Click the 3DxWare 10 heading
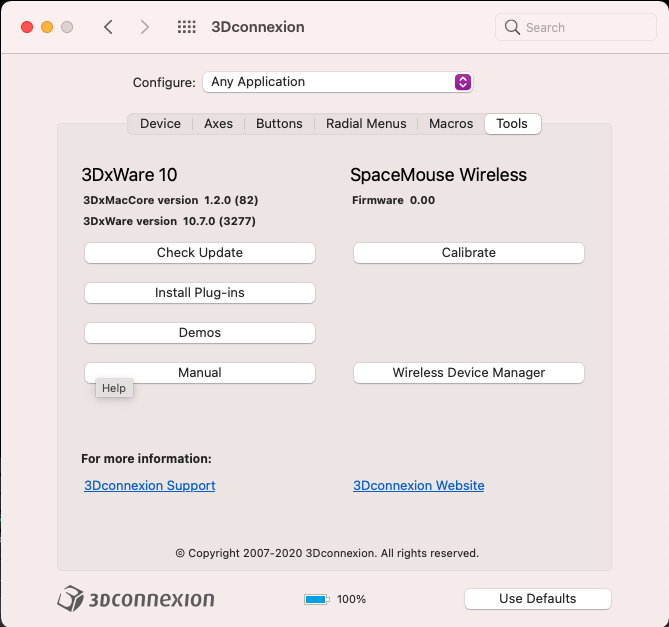This screenshot has width=669, height=627. pyautogui.click(x=129, y=175)
